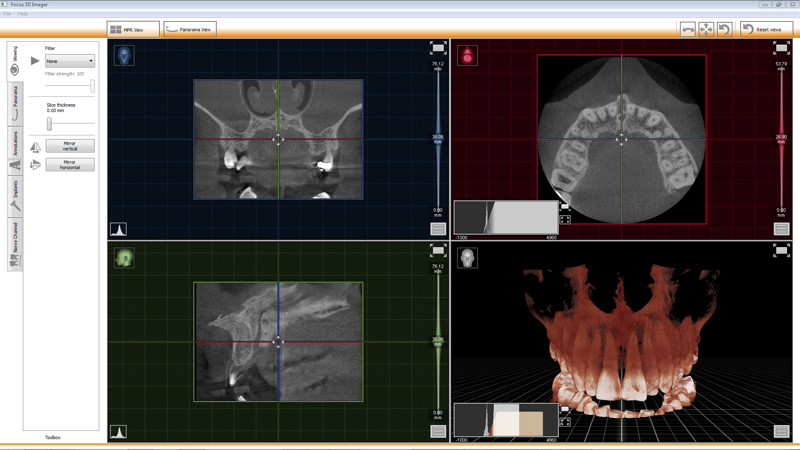Click the green sagittal view orientation icon
The width and height of the screenshot is (800, 450).
(x=124, y=258)
